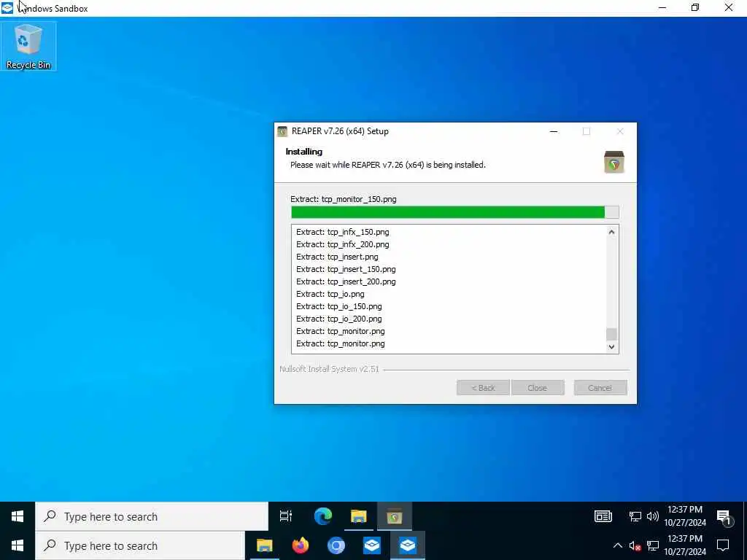Click install log scroll down arrow
This screenshot has width=747, height=560.
pyautogui.click(x=612, y=347)
